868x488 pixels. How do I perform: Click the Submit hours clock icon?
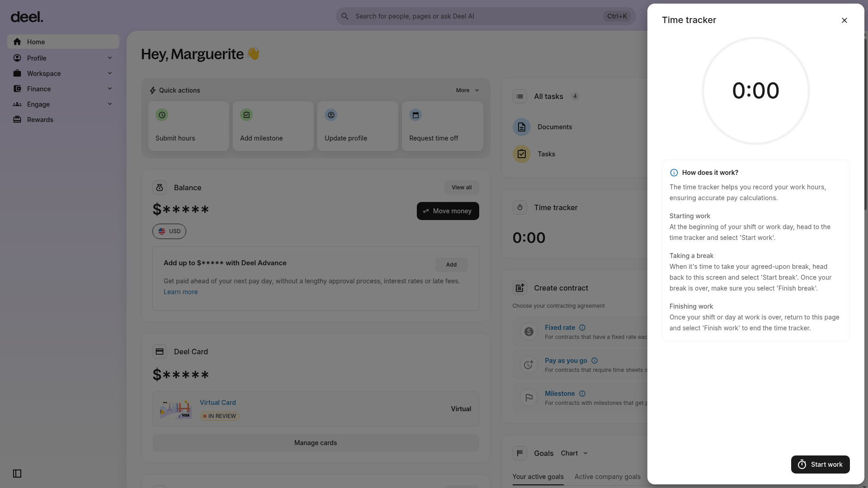tap(162, 115)
